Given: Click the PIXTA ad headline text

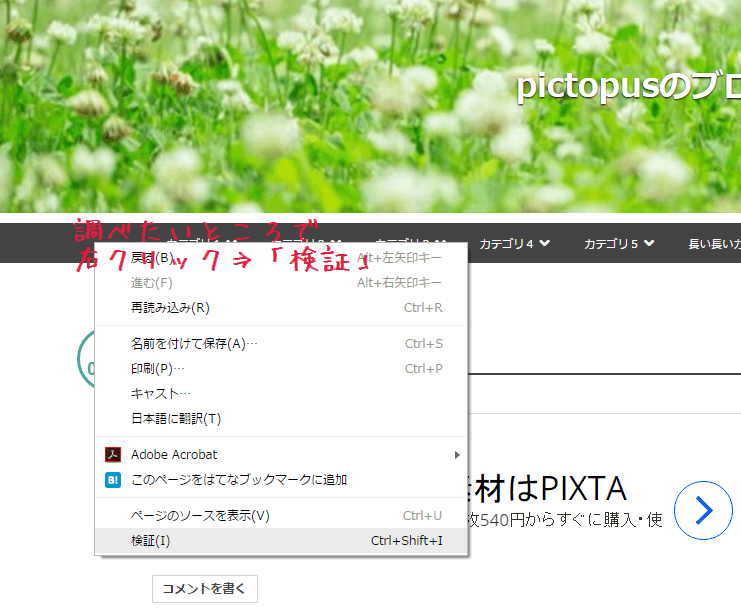Looking at the screenshot, I should 547,489.
